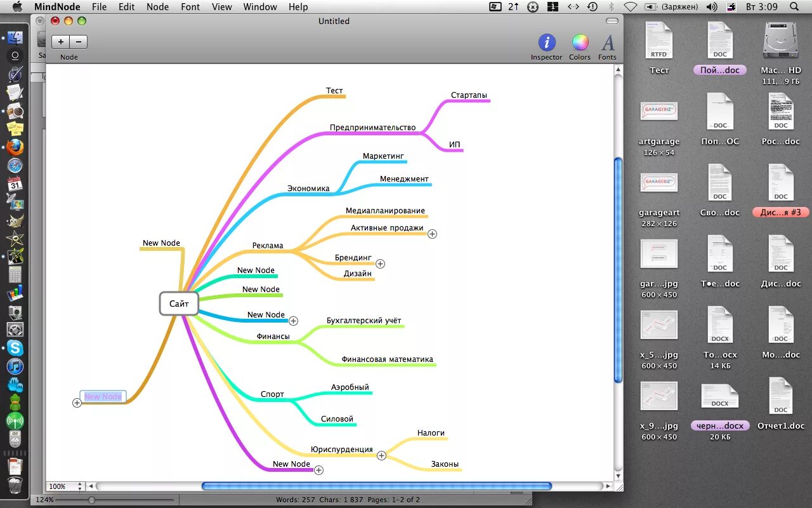The image size is (812, 508).
Task: Expand child nodes of Активные продажи
Action: [432, 234]
